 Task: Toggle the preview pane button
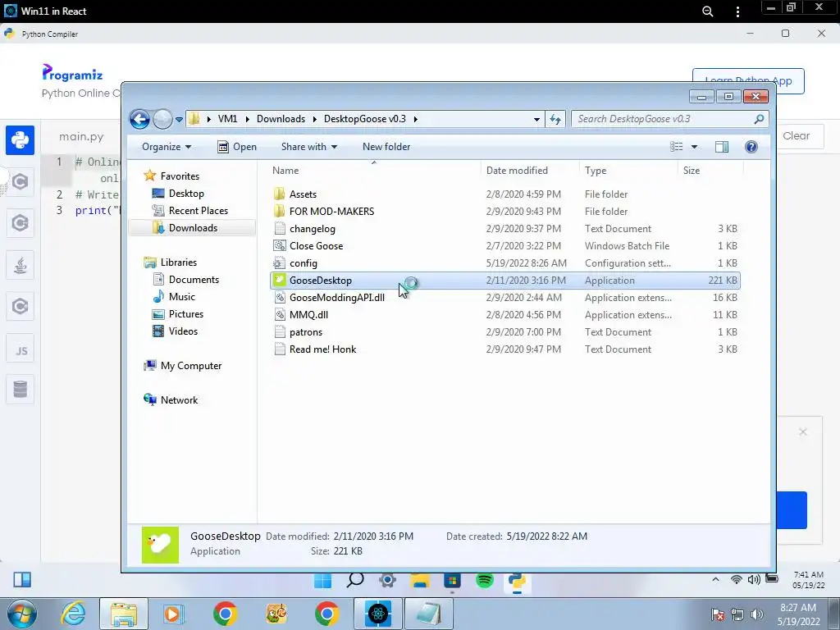pos(722,147)
